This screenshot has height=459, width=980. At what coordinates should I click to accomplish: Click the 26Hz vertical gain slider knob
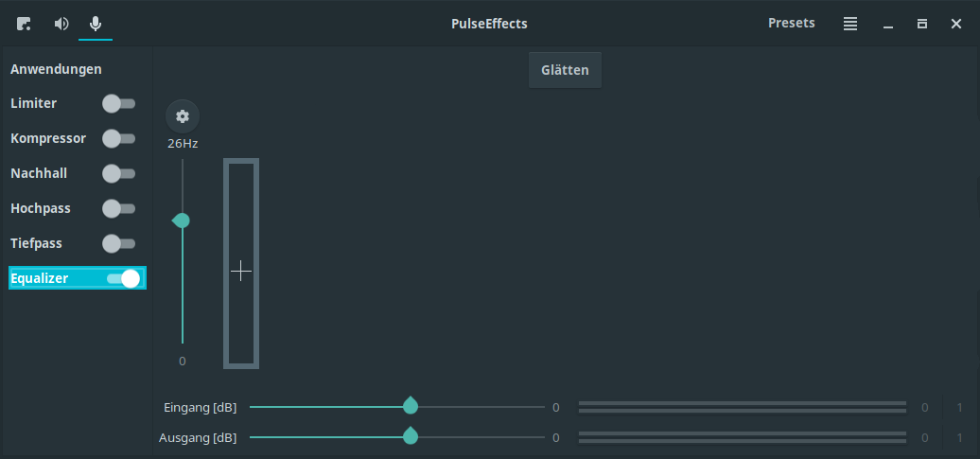pos(182,221)
